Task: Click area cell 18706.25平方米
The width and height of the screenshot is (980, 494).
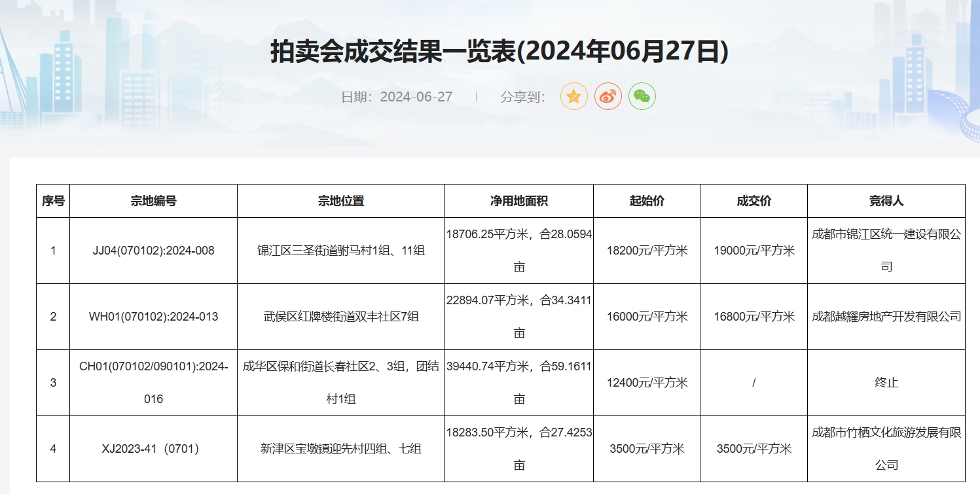Action: [519, 251]
